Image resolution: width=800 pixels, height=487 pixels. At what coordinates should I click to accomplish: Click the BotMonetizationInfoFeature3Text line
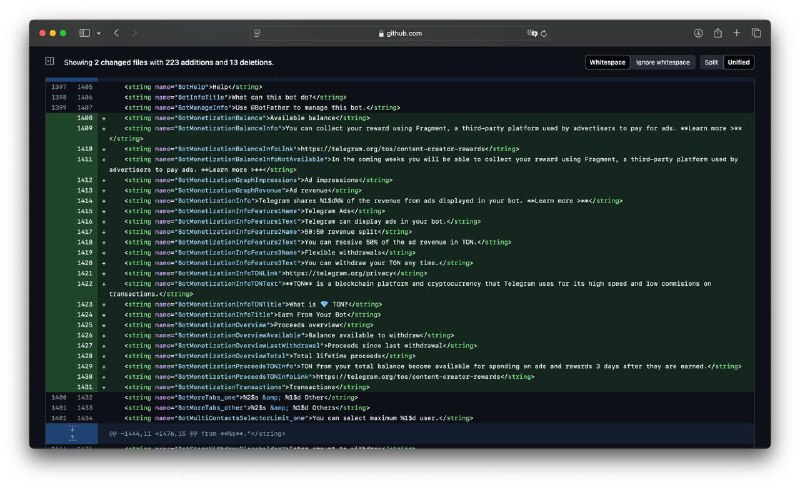(298, 263)
